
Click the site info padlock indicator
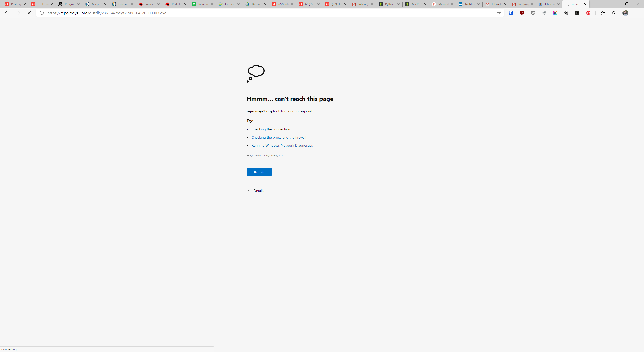tap(41, 13)
